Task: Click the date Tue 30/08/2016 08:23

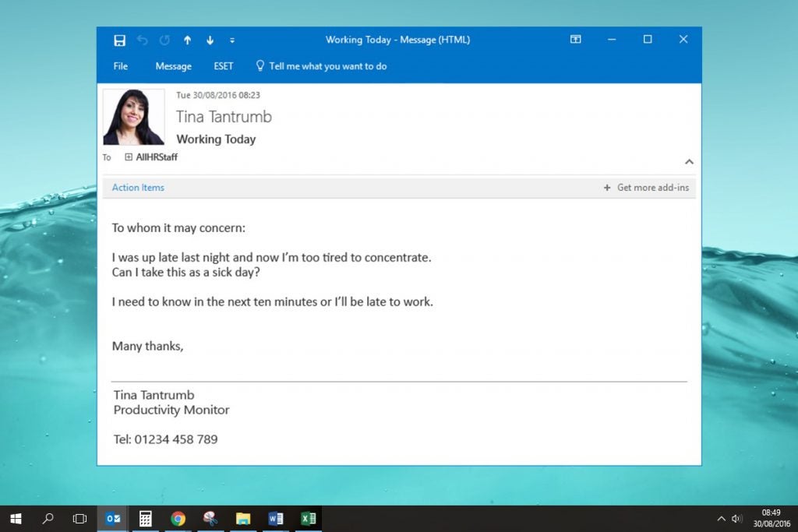Action: [218, 95]
